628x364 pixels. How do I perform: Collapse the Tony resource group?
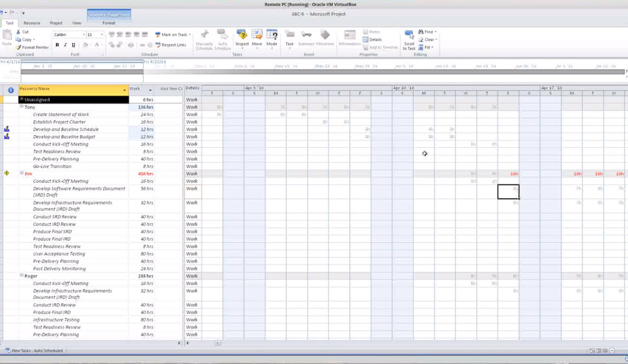22,107
